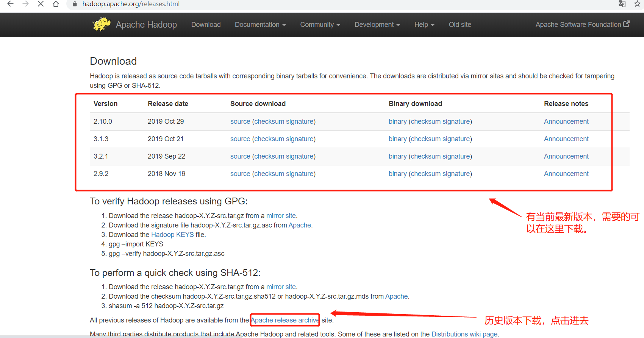Select the 2018 Nov 19 release date cell

click(166, 174)
